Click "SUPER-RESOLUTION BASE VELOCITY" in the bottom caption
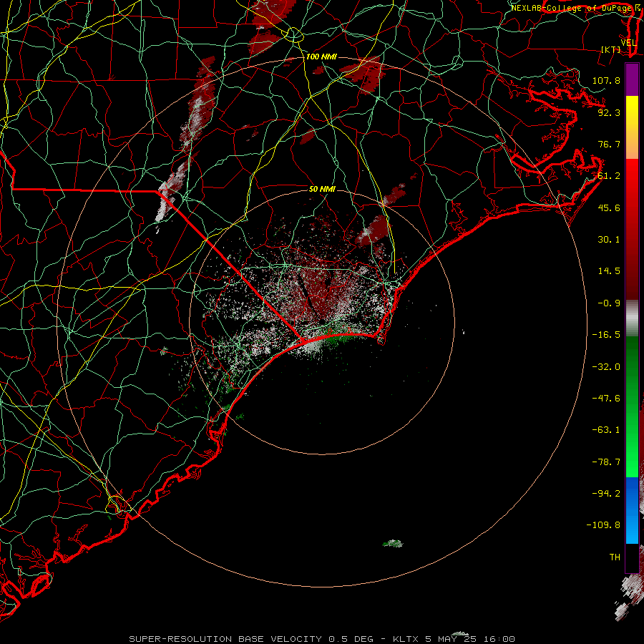The width and height of the screenshot is (644, 644). (x=225, y=639)
